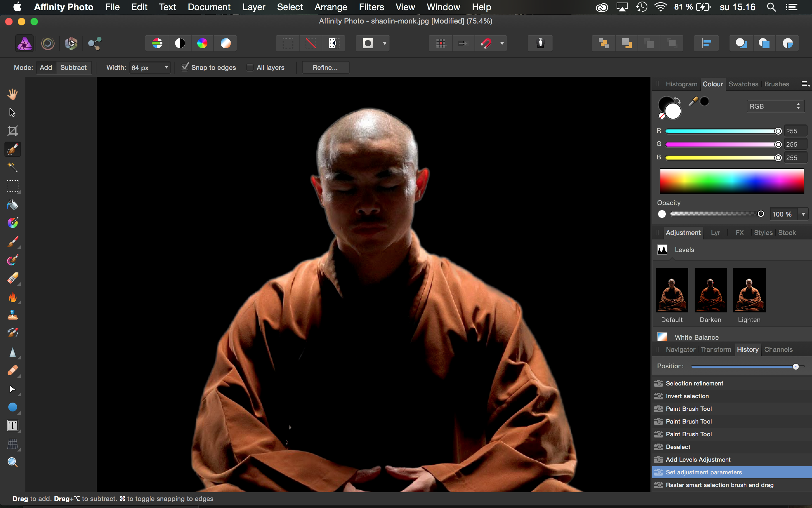The height and width of the screenshot is (508, 812).
Task: Open the Select menu
Action: coord(290,7)
